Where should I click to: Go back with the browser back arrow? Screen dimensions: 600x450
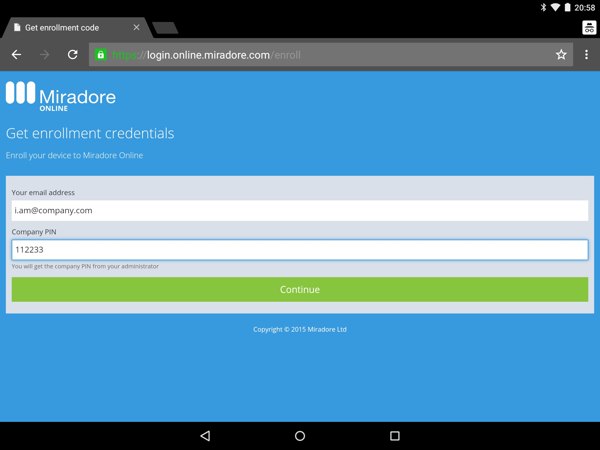point(16,55)
